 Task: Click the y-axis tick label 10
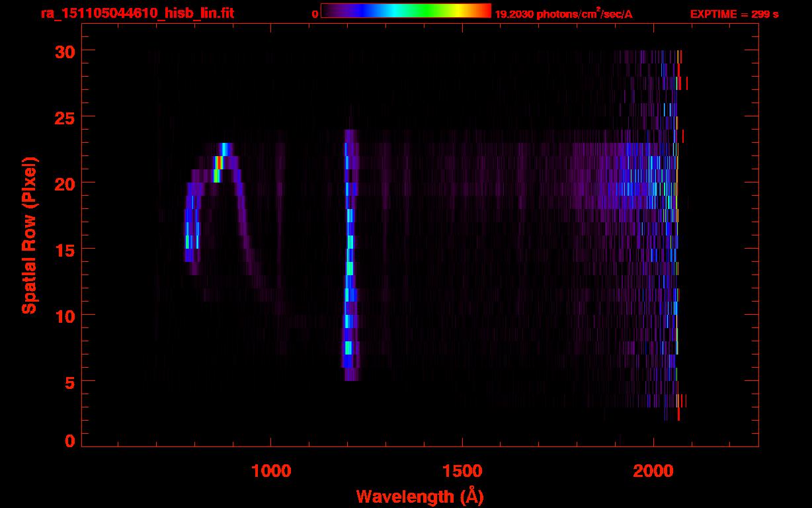63,316
